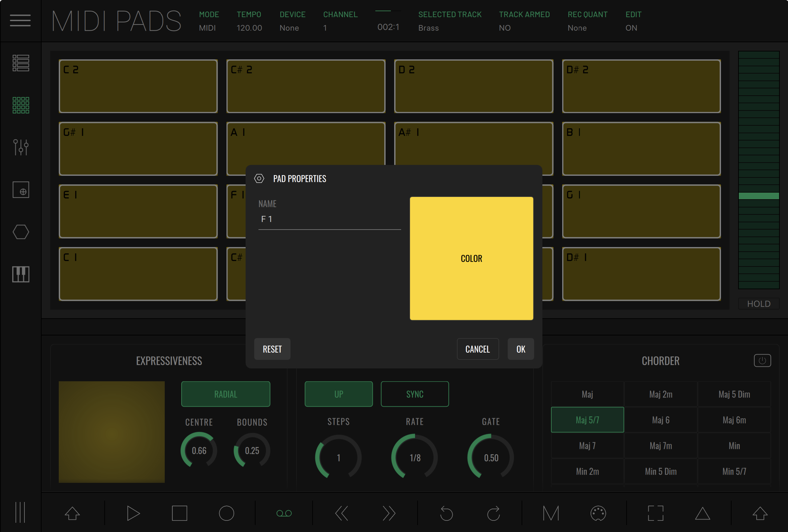
Task: Click the yellow COLOR swatch
Action: tap(471, 258)
